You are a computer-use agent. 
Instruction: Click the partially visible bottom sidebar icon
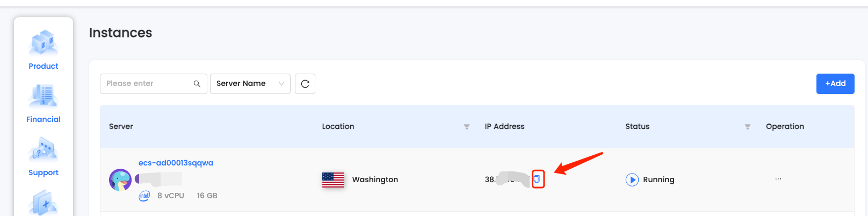coord(44,204)
